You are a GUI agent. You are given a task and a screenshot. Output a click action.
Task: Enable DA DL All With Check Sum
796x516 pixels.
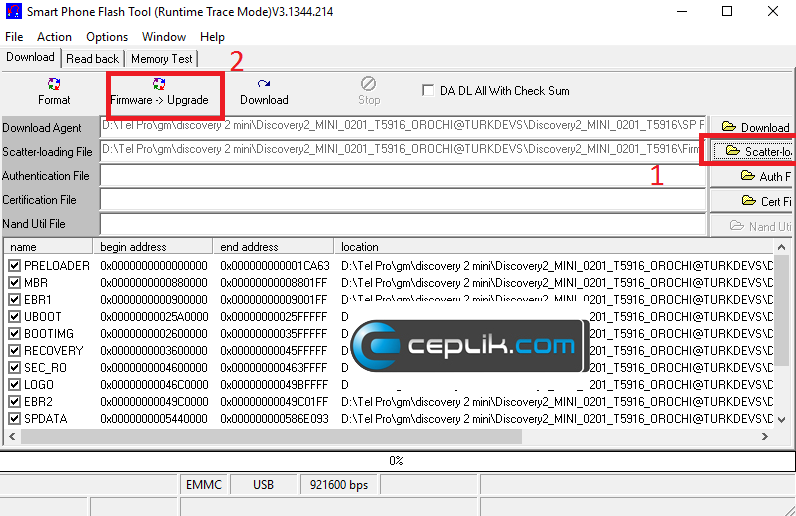(x=428, y=90)
